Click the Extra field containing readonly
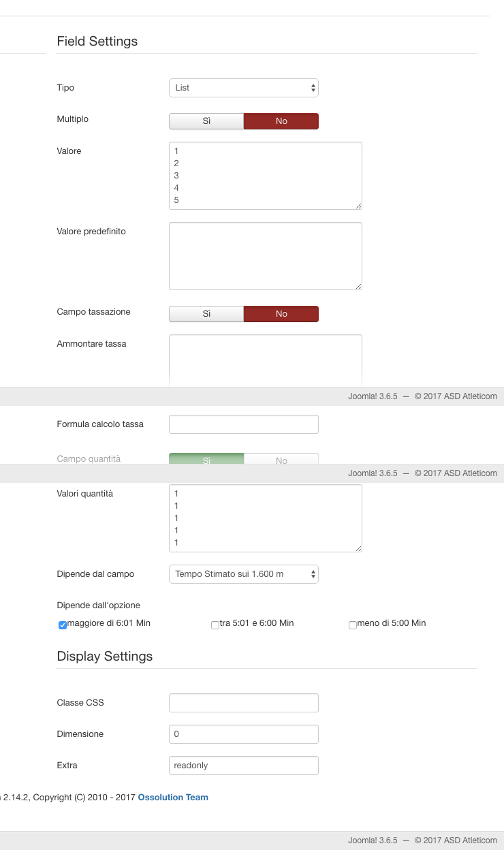The height and width of the screenshot is (850, 504). [x=243, y=766]
